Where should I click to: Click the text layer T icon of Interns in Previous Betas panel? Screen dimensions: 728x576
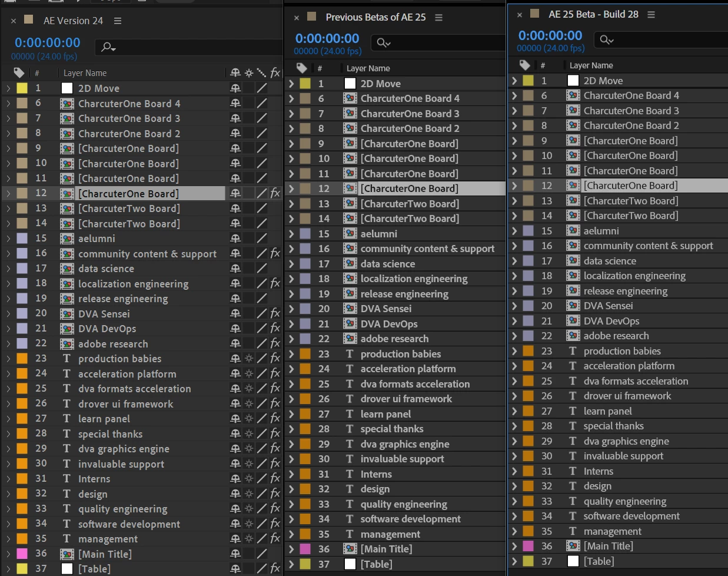coord(350,474)
